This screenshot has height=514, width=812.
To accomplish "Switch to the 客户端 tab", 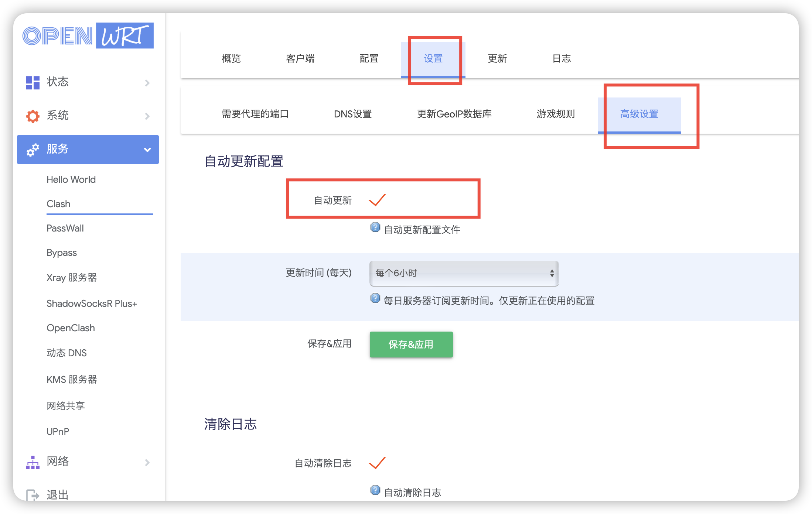I will [300, 58].
